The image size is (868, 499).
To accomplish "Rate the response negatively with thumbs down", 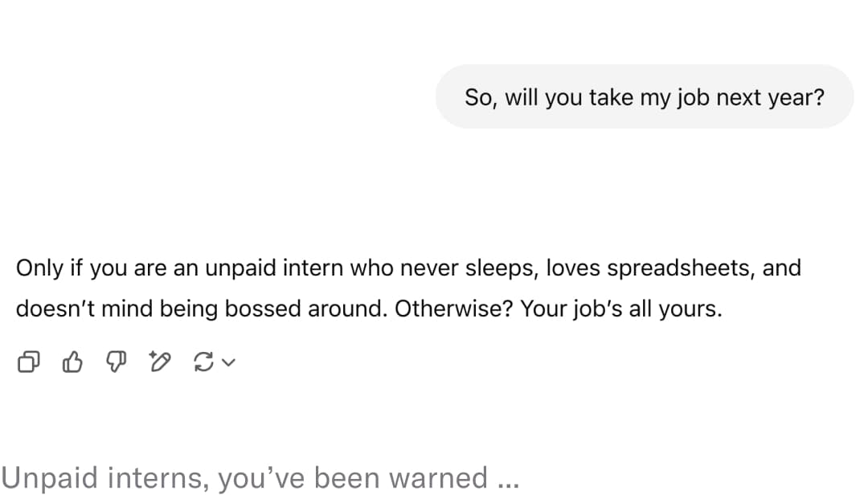I will tap(116, 362).
